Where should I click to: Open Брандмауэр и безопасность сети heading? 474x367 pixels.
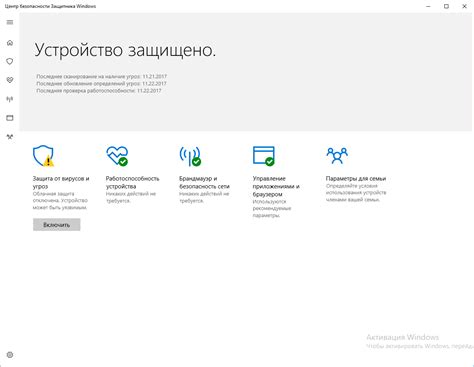click(204, 182)
